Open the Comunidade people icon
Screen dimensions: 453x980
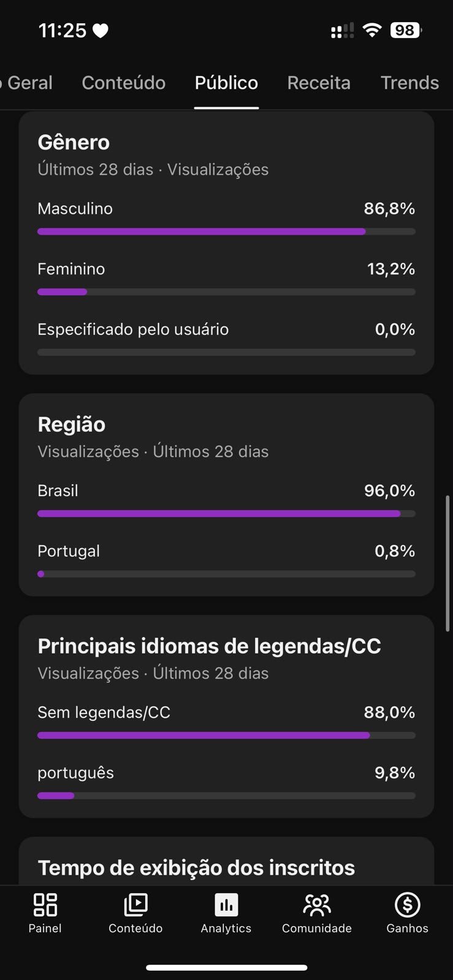click(x=317, y=905)
